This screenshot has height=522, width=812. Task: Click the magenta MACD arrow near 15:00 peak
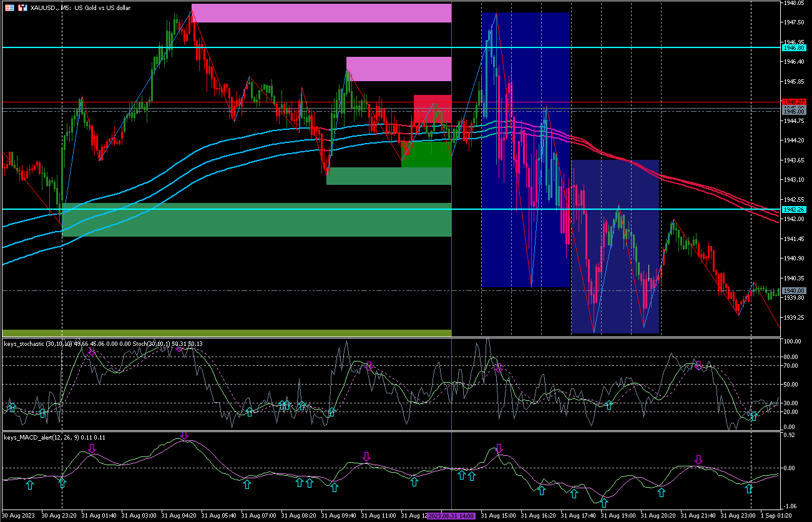499,448
